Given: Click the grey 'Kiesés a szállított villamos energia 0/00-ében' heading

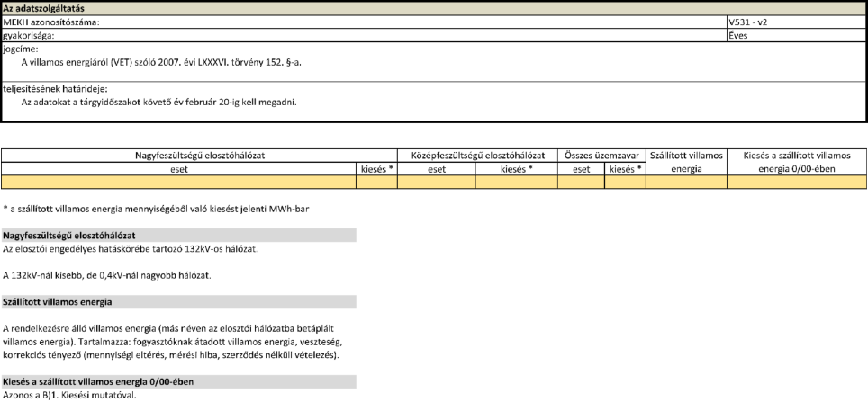Looking at the screenshot, I should (179, 381).
